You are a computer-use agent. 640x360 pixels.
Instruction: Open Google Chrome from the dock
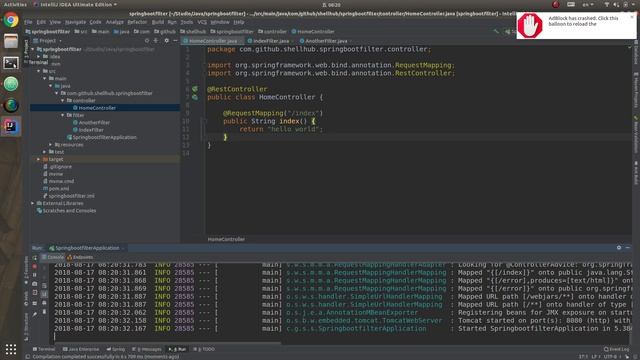11,20
